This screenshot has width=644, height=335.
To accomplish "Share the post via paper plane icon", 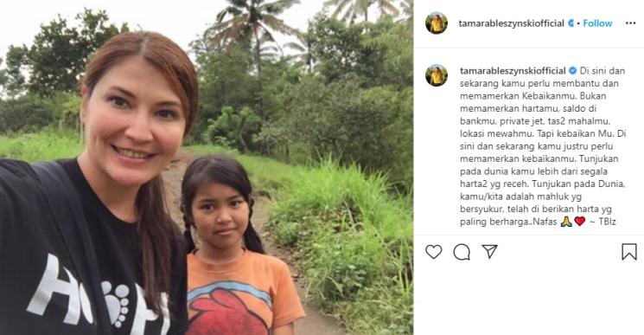I will pos(489,251).
